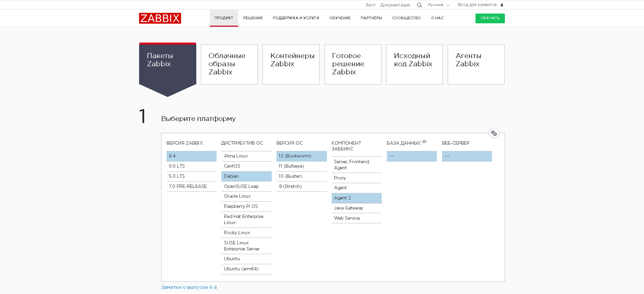
Task: Open ПОДДЕРЖКА И УСЛУГИ menu
Action: (x=296, y=18)
